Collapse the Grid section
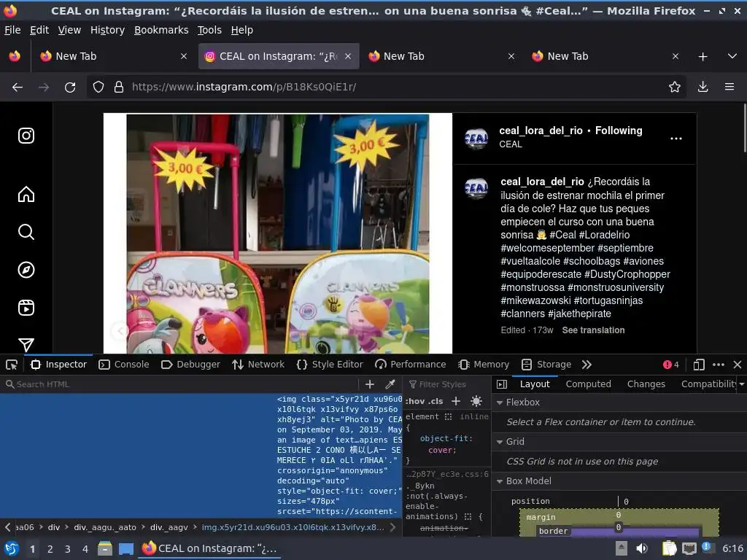Viewport: 747px width, 560px height. pos(500,443)
